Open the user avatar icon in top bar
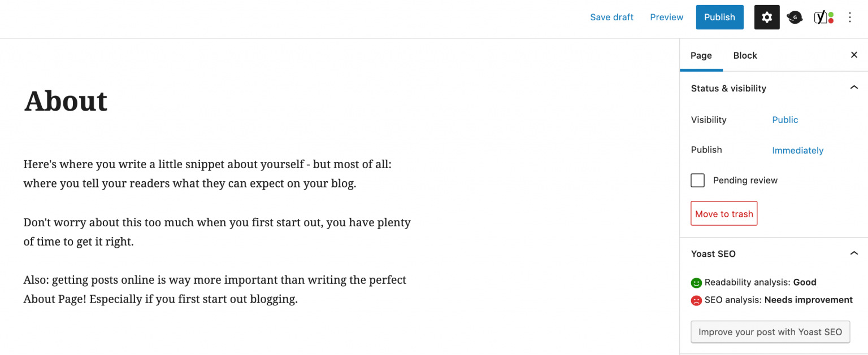The image size is (868, 355). [x=795, y=17]
